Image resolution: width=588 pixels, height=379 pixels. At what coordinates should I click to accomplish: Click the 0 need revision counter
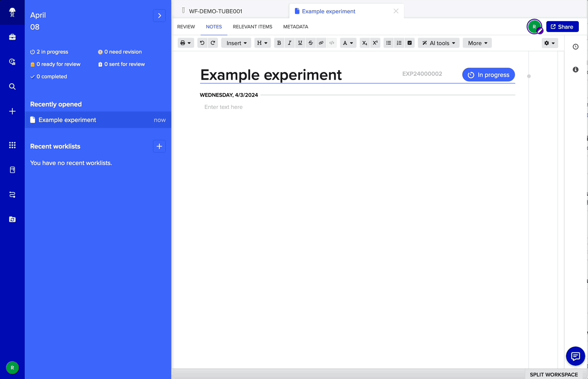click(120, 52)
